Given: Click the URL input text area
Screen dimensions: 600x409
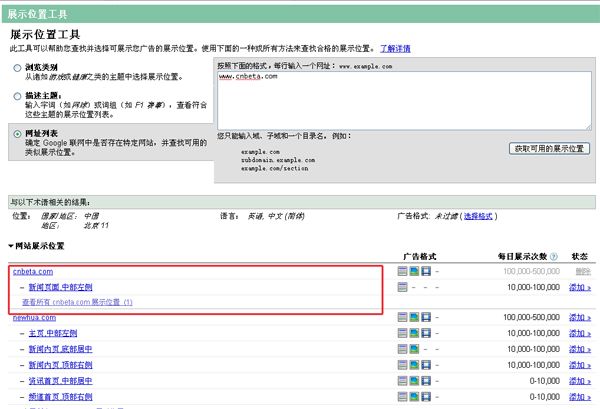Looking at the screenshot, I should [400, 100].
